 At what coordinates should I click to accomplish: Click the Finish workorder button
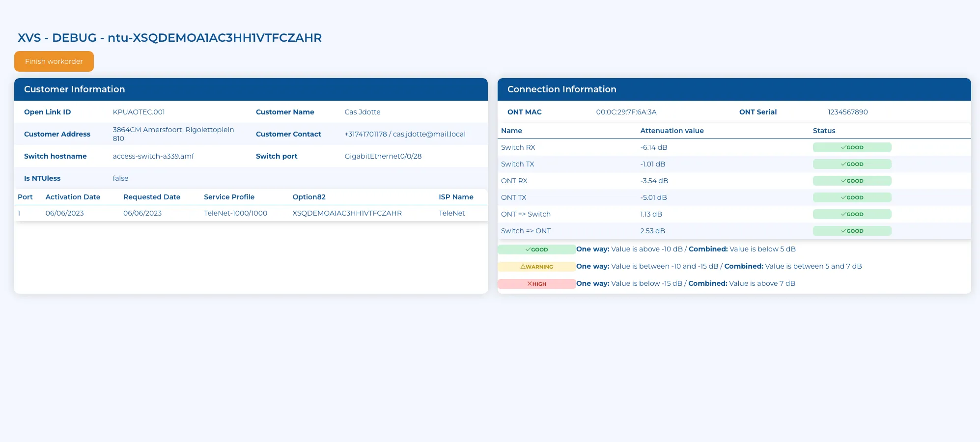(54, 61)
